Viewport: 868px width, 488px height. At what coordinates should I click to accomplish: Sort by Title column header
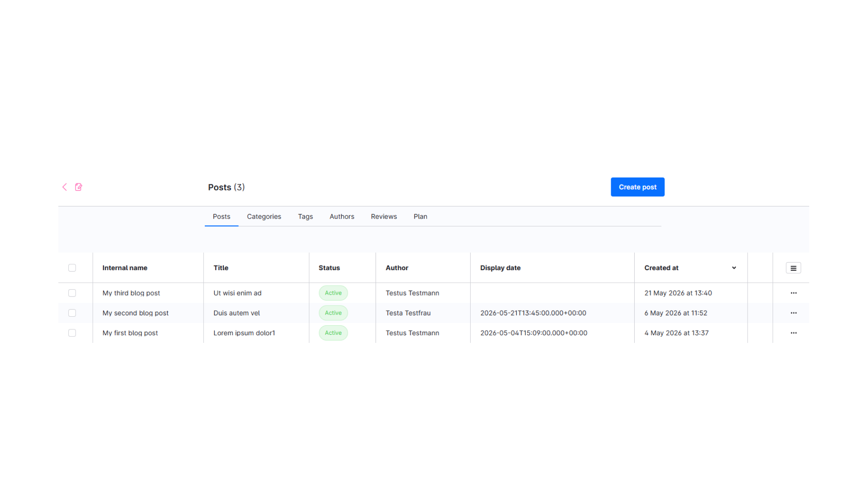point(221,268)
